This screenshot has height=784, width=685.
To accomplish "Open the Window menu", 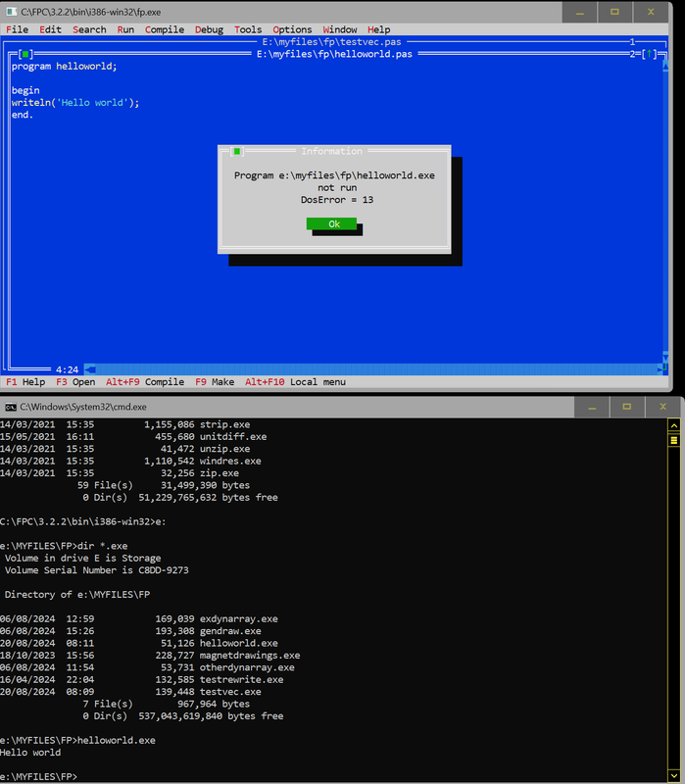I will [x=339, y=29].
